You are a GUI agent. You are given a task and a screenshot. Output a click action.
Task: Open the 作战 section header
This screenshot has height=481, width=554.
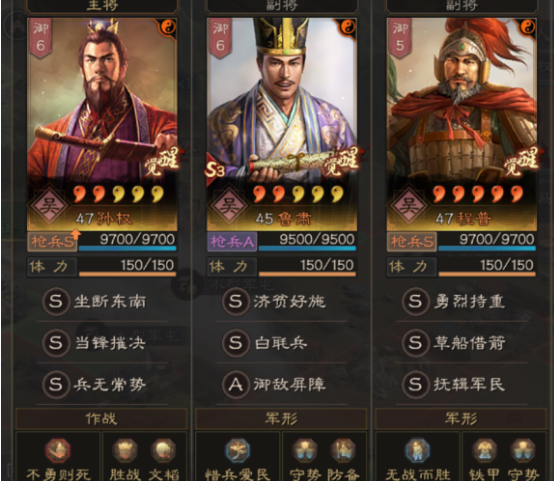pyautogui.click(x=101, y=419)
